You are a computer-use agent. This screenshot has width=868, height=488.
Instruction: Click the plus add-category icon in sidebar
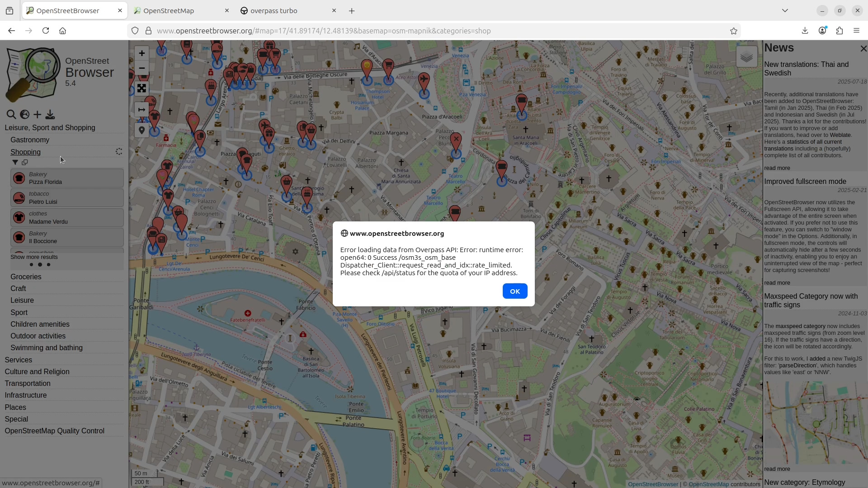[38, 115]
